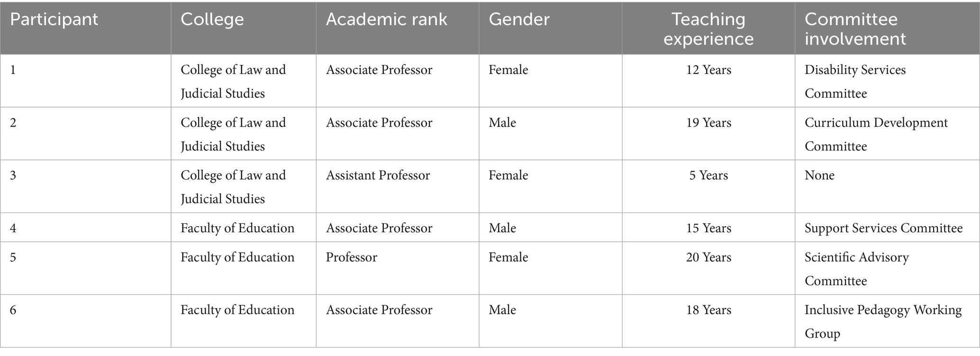This screenshot has height=356, width=980.
Task: Click the 18 Years experience cell
Action: click(x=708, y=310)
